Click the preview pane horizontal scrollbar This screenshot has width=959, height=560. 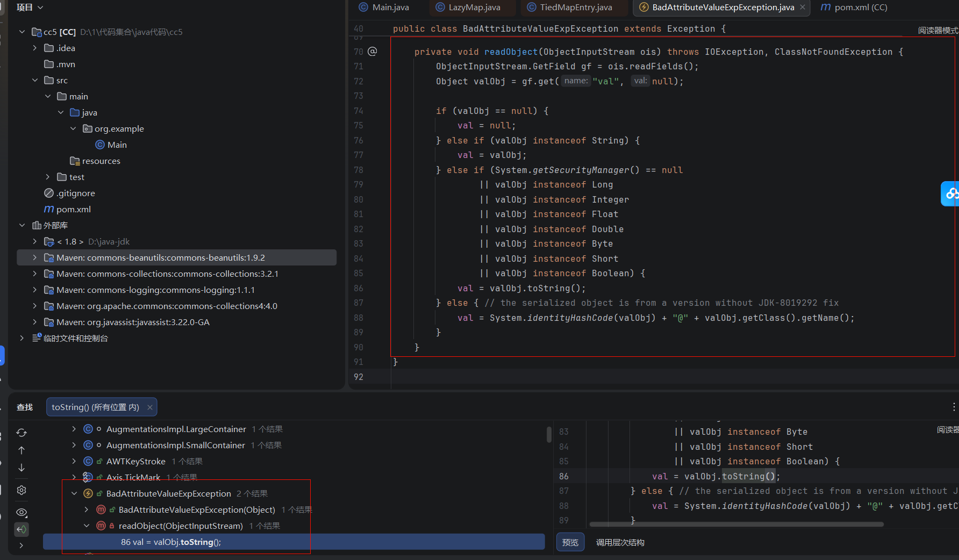coord(736,524)
